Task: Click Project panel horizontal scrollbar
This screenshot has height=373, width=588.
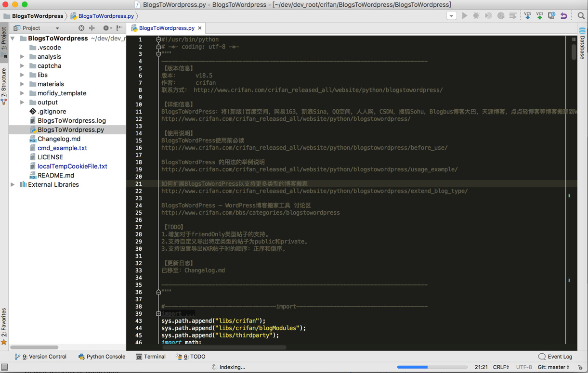Action: (x=34, y=347)
